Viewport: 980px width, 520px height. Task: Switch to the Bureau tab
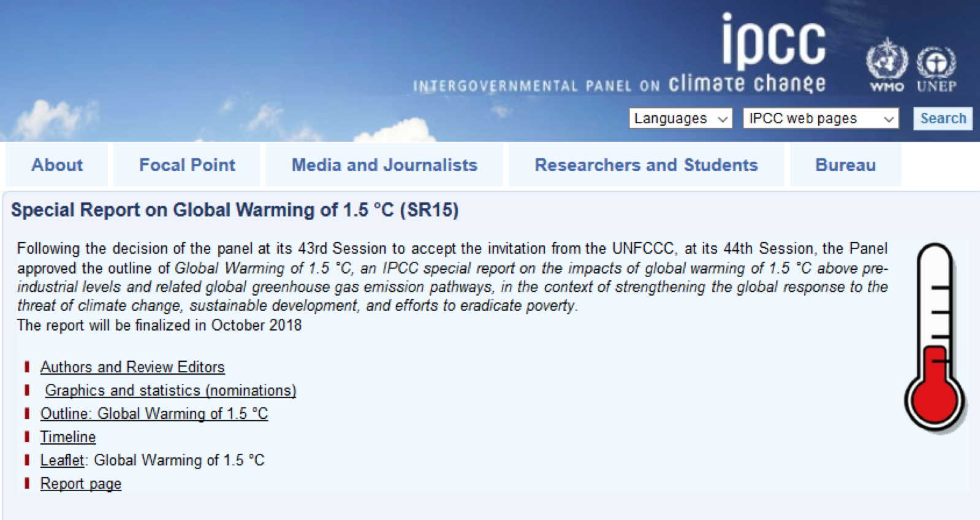point(845,165)
